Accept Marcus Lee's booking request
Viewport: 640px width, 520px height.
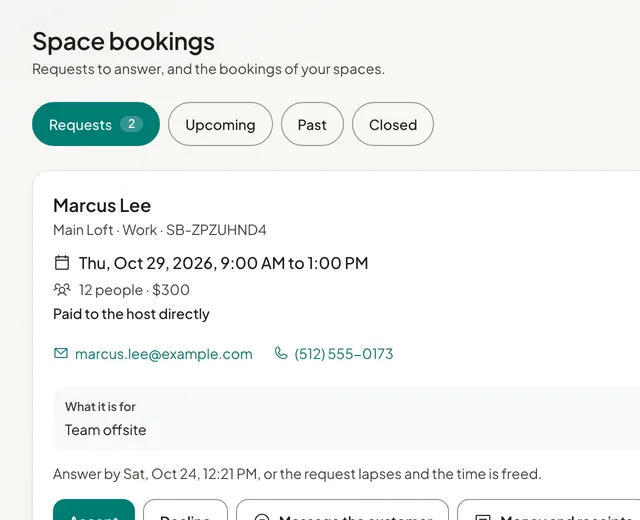pos(94,509)
